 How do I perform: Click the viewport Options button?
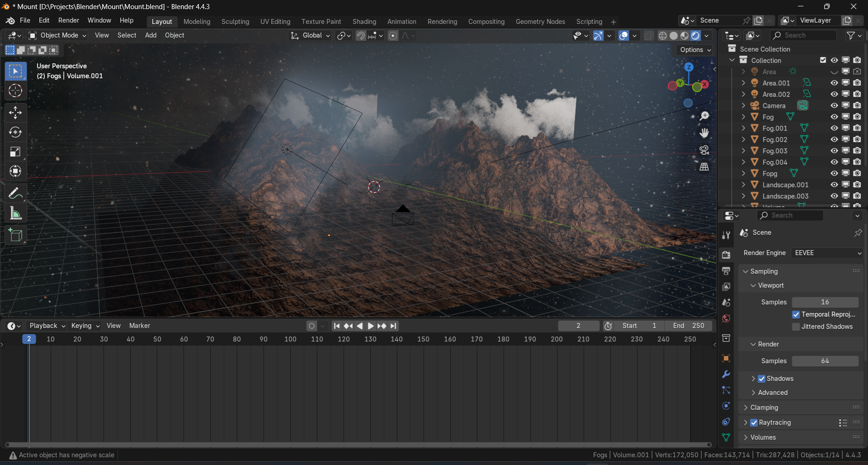[x=696, y=50]
